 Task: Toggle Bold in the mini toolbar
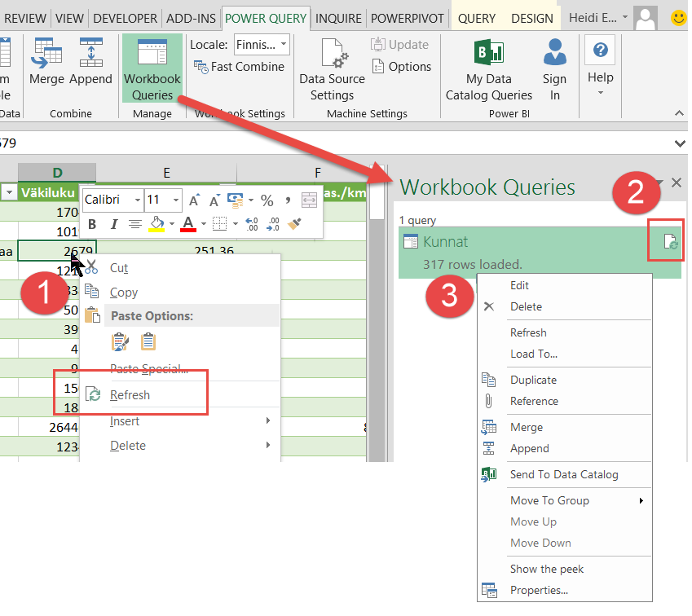pos(92,224)
